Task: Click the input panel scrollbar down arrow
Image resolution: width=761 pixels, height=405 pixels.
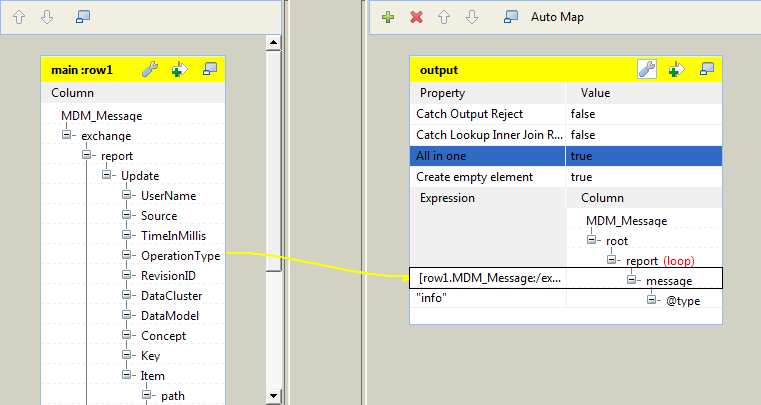Action: [271, 396]
